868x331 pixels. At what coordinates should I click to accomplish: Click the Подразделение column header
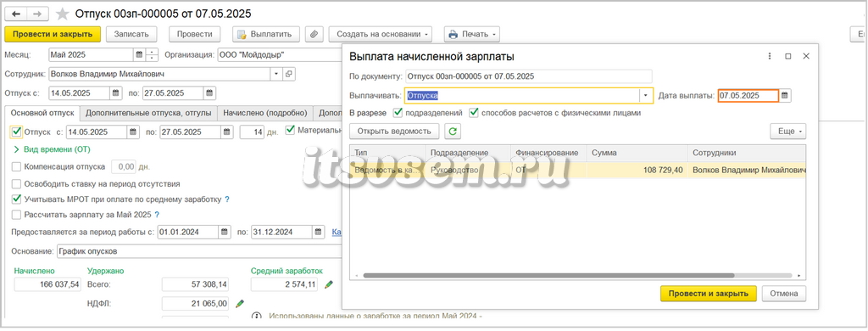468,153
